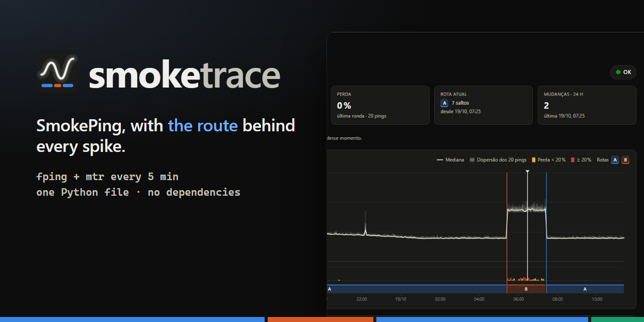Click 'one Python file · no dependencies' text
Screen dimensions: 644x322
point(138,192)
